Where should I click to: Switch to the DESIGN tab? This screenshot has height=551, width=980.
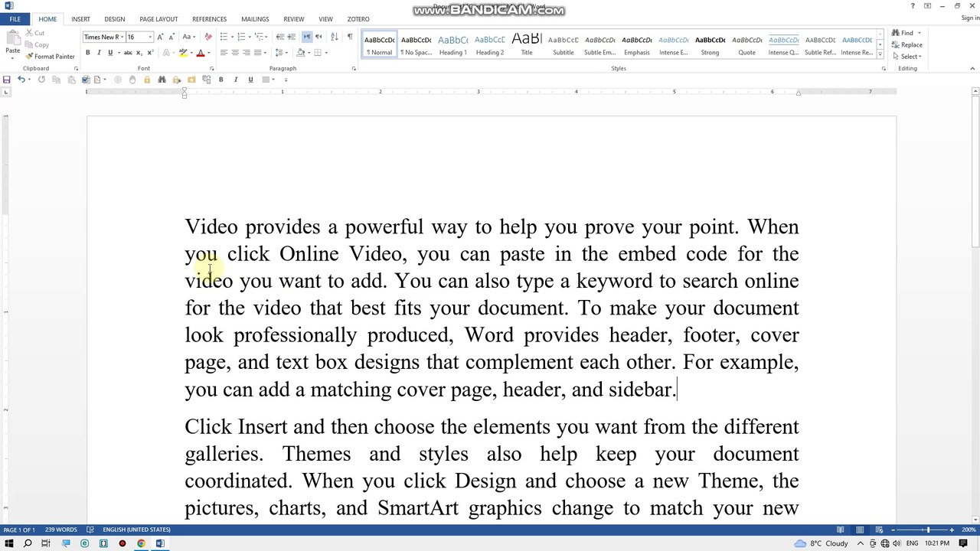pos(115,19)
